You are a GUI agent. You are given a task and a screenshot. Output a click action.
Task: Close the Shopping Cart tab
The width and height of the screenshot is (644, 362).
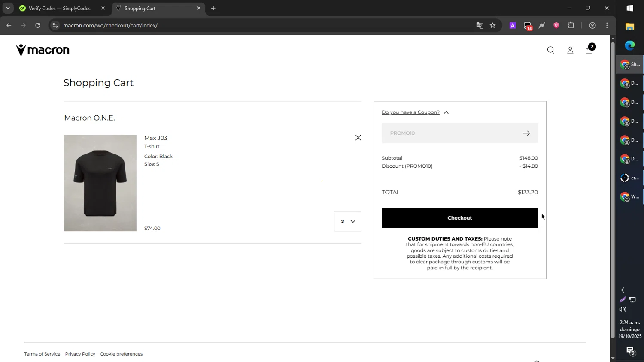click(x=199, y=8)
